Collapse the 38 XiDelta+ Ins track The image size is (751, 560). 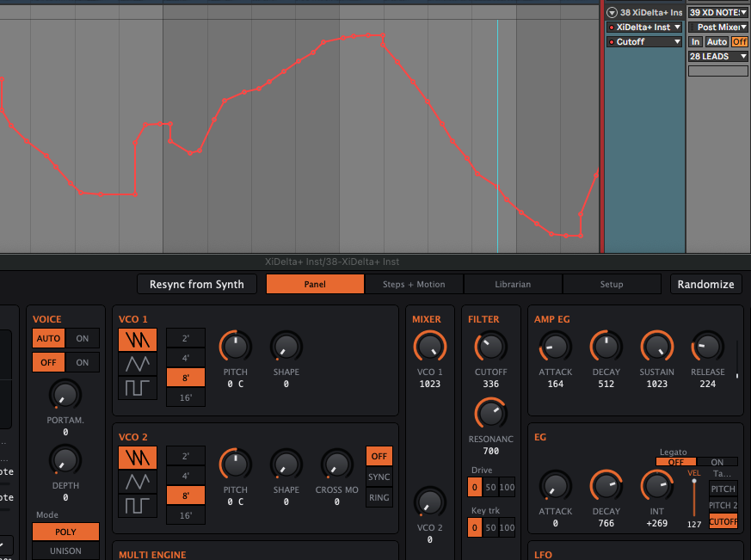coord(612,12)
